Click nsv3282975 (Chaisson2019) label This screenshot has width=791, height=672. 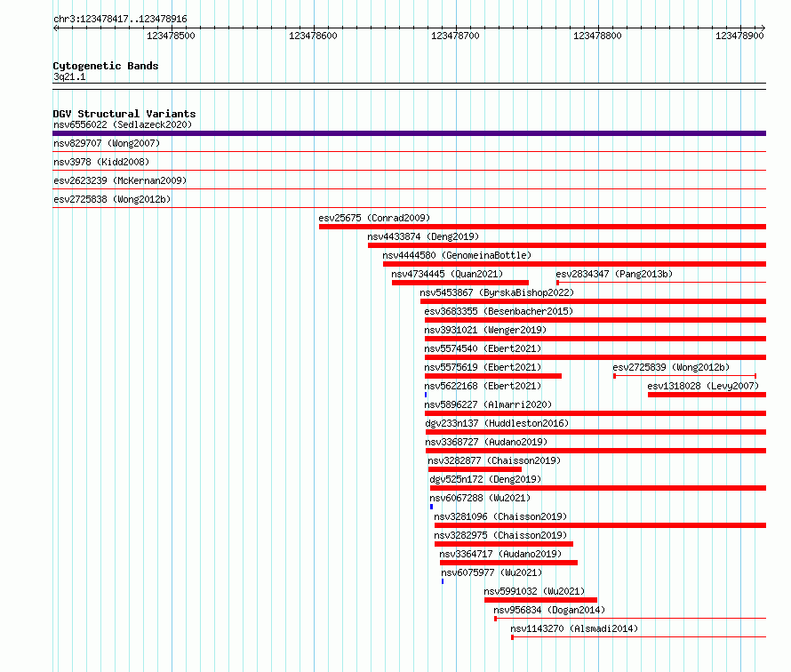[500, 535]
